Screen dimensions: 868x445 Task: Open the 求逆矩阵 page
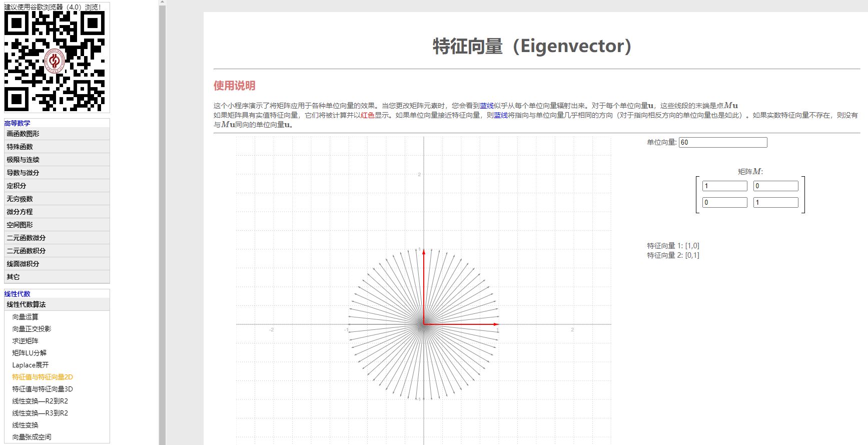coord(25,341)
